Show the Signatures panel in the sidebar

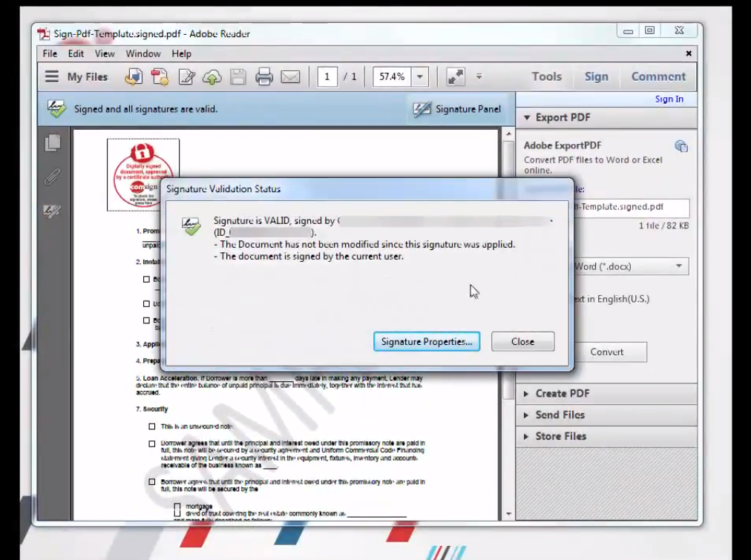(52, 211)
